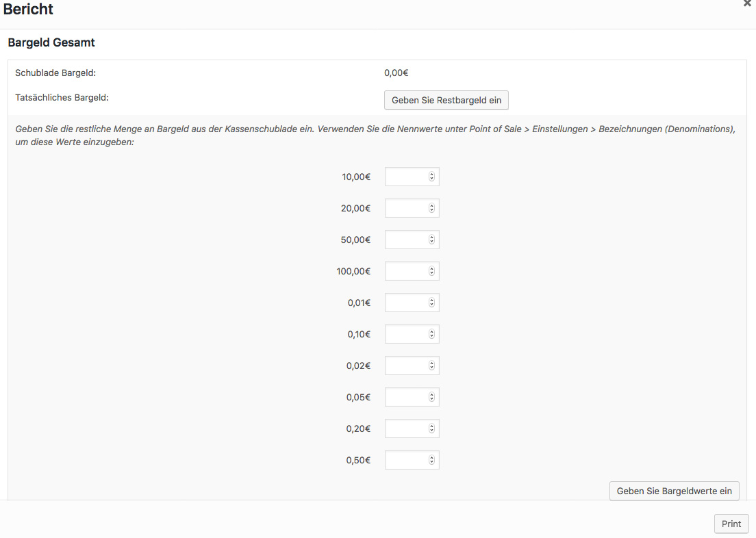
Task: Focus the 0,10€ count field
Action: [x=406, y=334]
